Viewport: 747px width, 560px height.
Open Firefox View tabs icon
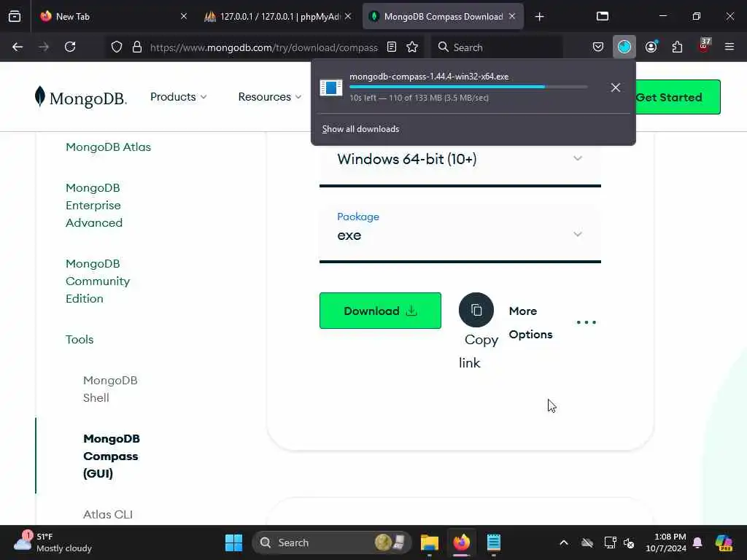15,16
